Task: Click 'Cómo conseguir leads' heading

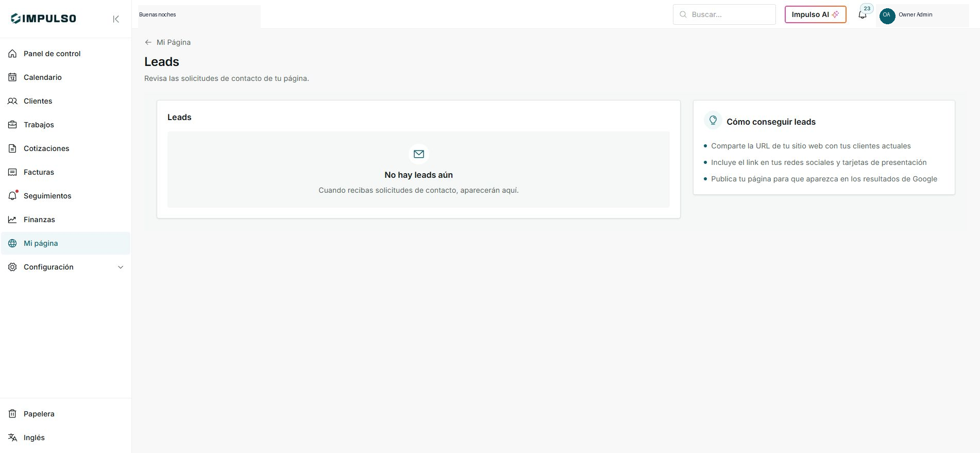Action: (771, 122)
